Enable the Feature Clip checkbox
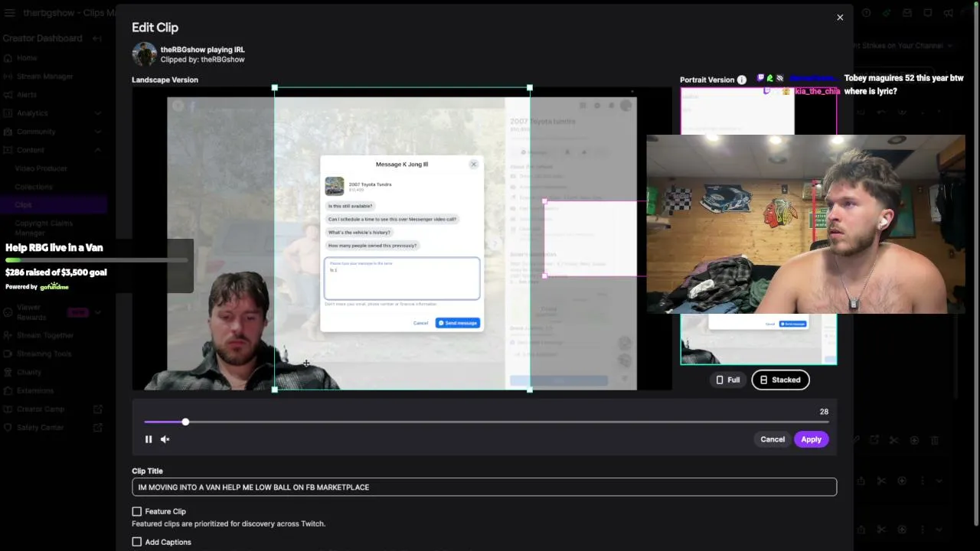The height and width of the screenshot is (551, 980). [x=137, y=511]
